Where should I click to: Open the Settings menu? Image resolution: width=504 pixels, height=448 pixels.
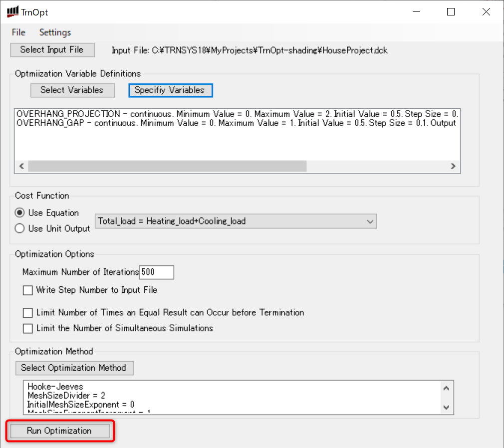pyautogui.click(x=55, y=32)
